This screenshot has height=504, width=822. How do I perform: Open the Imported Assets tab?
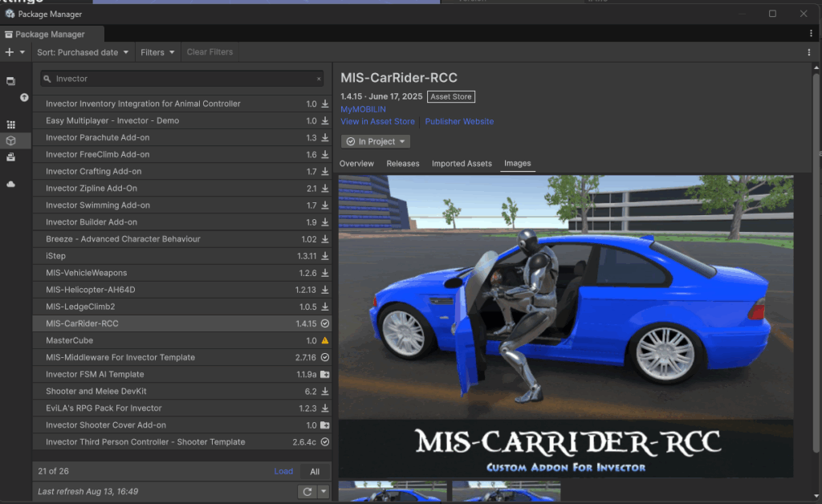coord(462,164)
